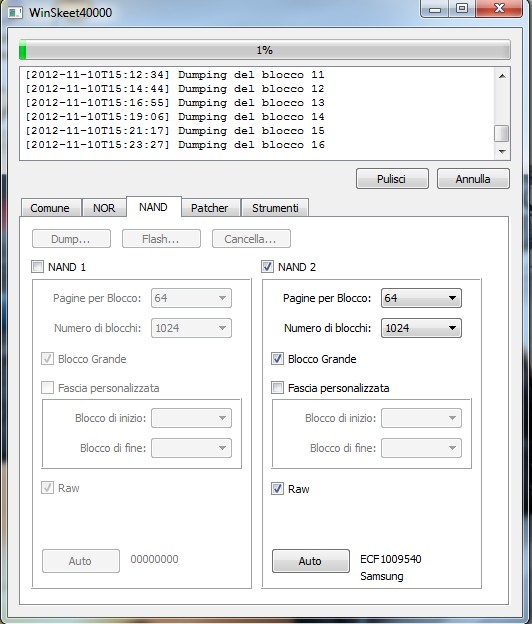Click the log scrollbar up arrow

point(502,76)
